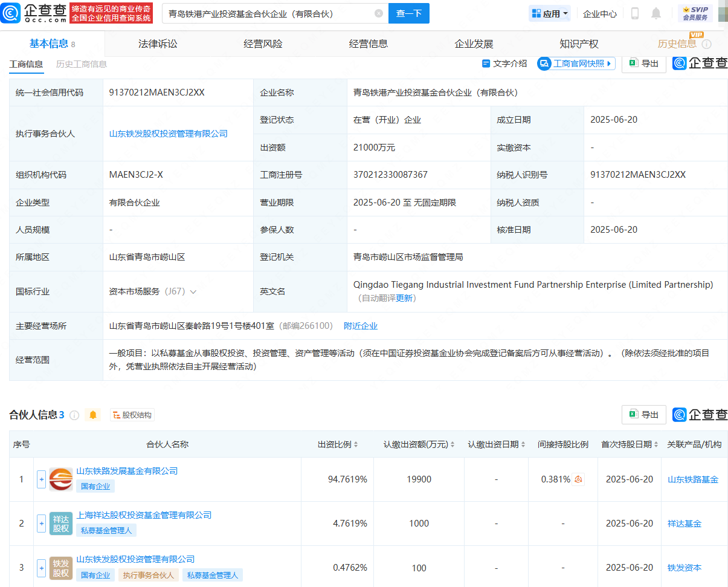Open related product 祥达基金
This screenshot has height=587, width=728.
(685, 524)
